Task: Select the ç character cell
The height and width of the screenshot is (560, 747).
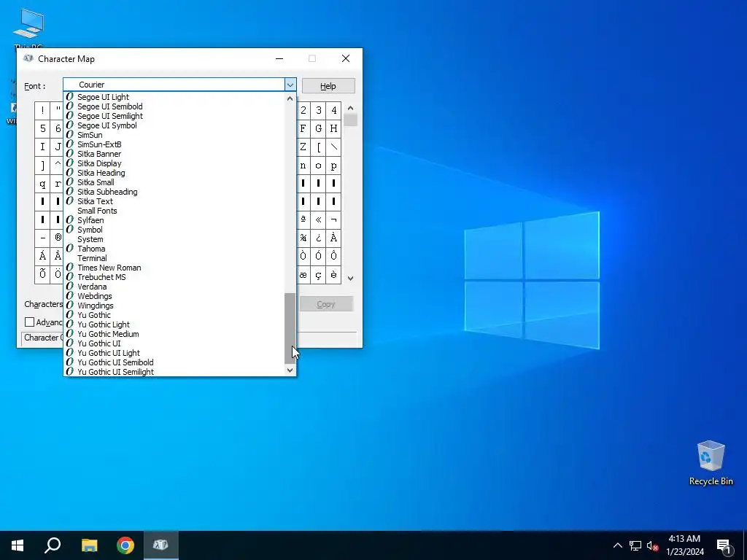Action: click(318, 274)
